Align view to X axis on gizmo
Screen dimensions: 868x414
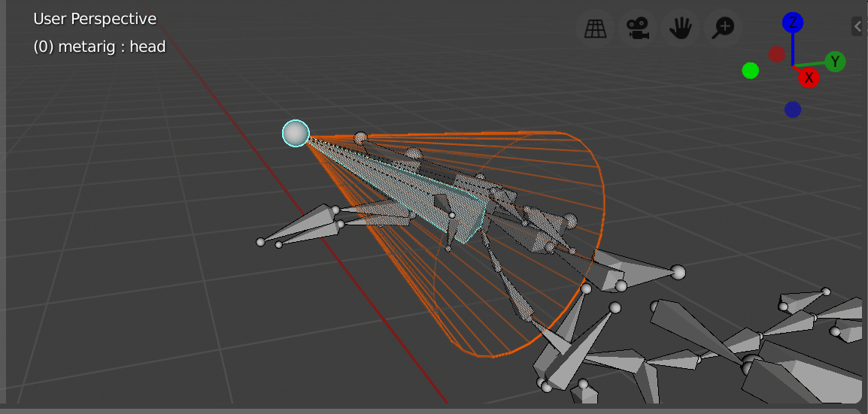click(x=809, y=77)
